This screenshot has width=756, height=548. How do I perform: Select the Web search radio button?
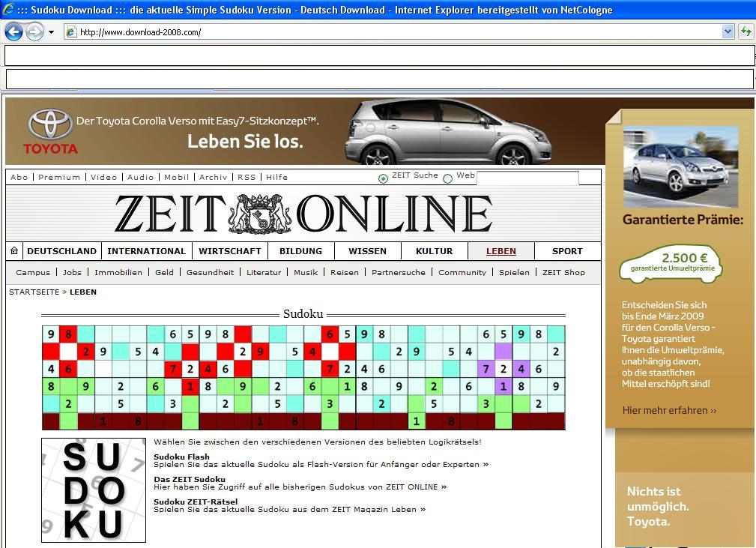(447, 178)
